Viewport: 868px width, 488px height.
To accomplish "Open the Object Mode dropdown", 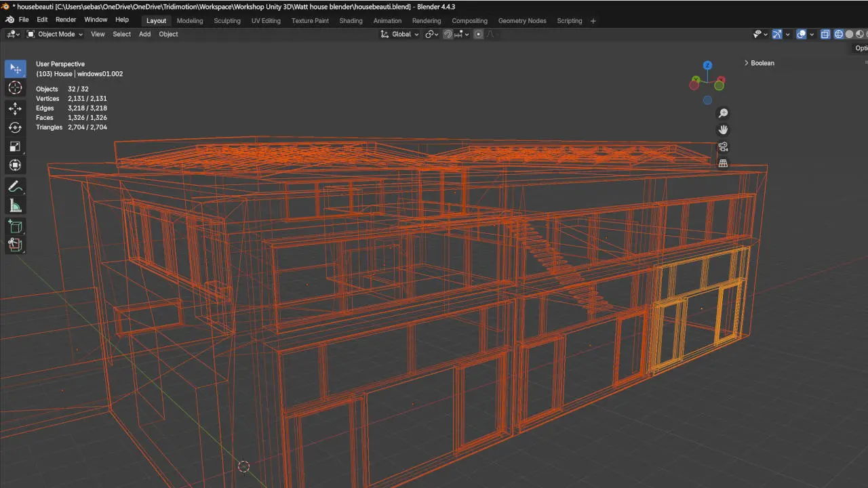I will pyautogui.click(x=57, y=34).
